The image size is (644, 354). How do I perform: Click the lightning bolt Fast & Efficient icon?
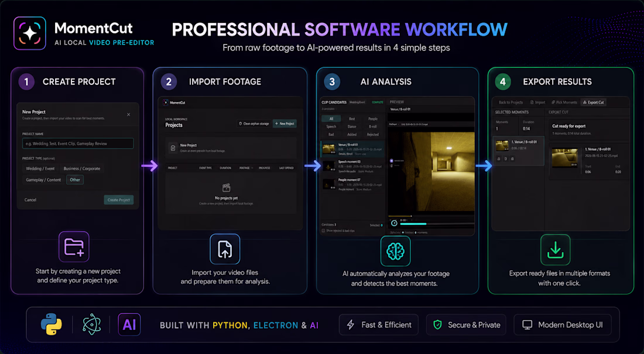pyautogui.click(x=351, y=325)
